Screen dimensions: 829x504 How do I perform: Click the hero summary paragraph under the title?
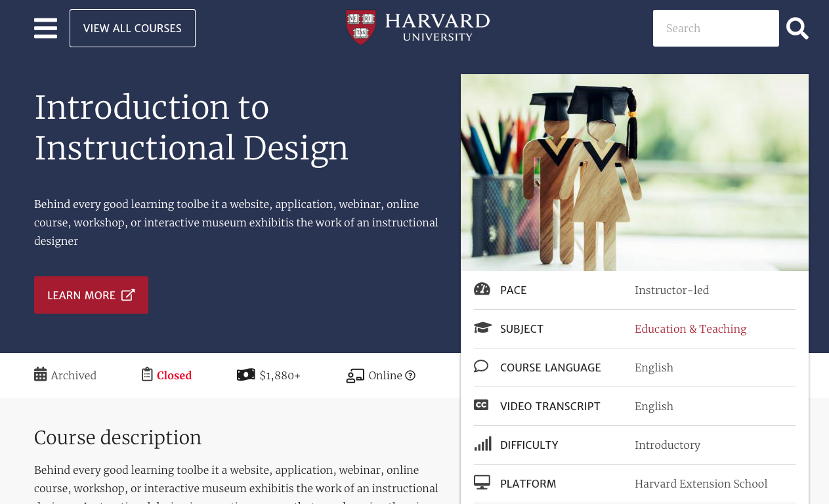pyautogui.click(x=236, y=222)
